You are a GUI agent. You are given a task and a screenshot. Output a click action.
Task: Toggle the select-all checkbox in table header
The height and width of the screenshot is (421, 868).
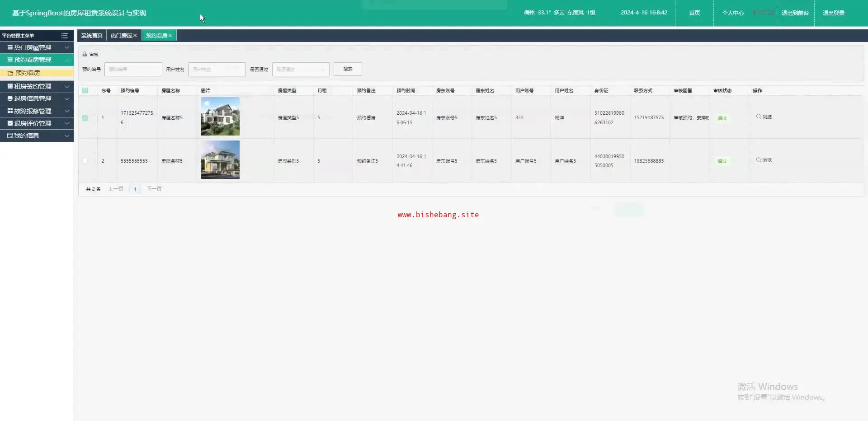(85, 90)
